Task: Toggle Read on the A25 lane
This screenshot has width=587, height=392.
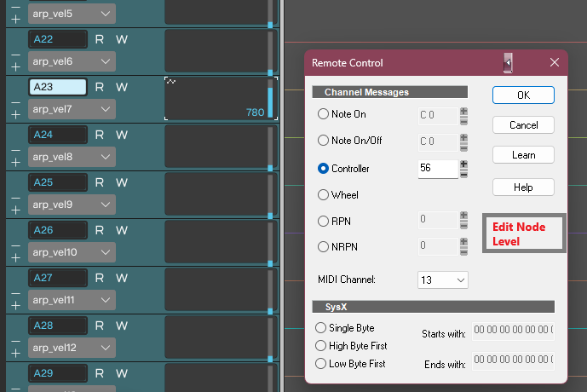Action: pos(100,182)
